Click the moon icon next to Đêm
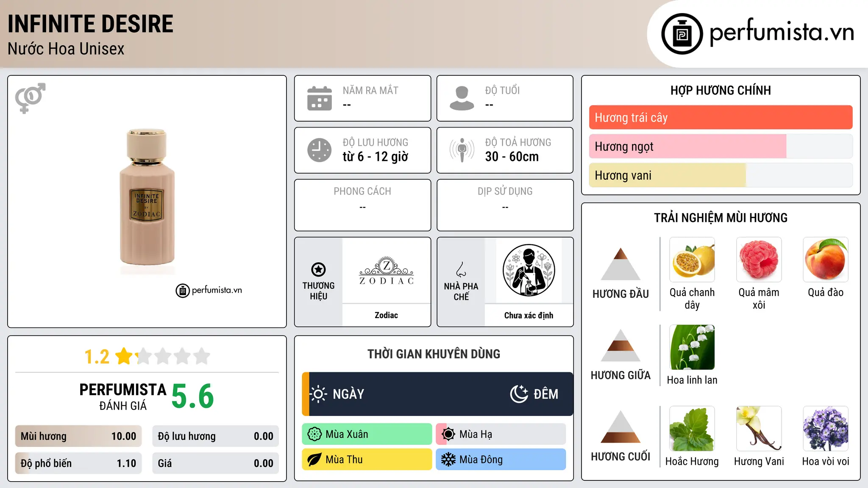 pos(519,394)
